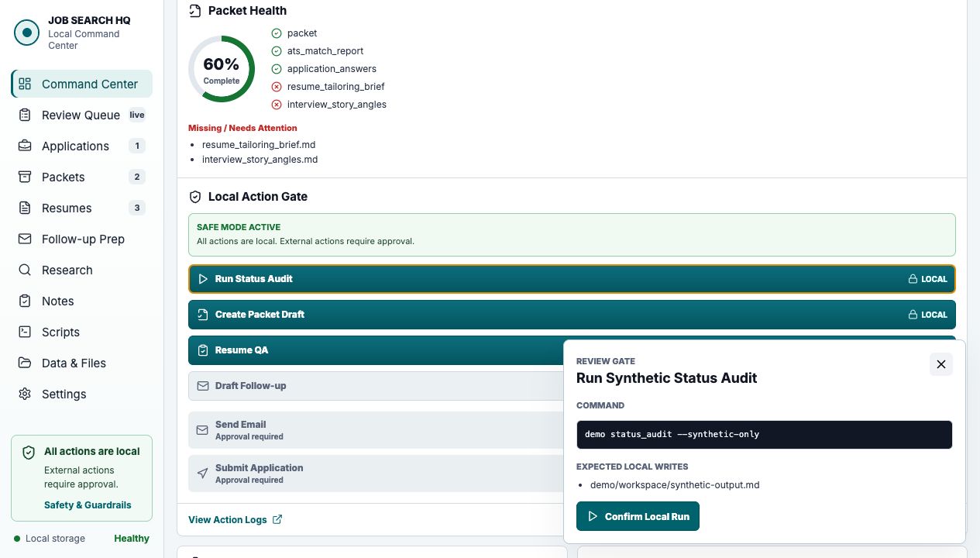This screenshot has width=980, height=558.
Task: Click the Safe Mode Active banner
Action: point(572,235)
